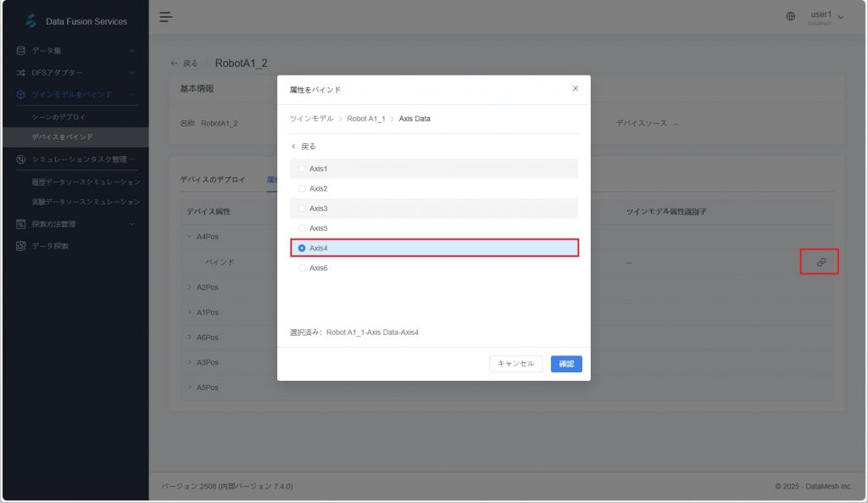
Task: Open シーンのデプロイ in sidebar
Action: pos(58,116)
